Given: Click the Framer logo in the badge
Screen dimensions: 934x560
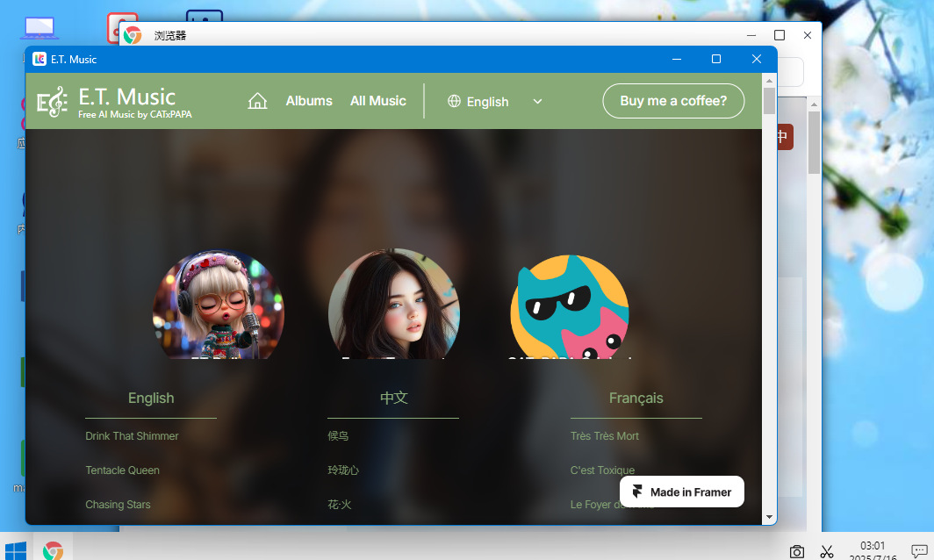Looking at the screenshot, I should pyautogui.click(x=636, y=492).
